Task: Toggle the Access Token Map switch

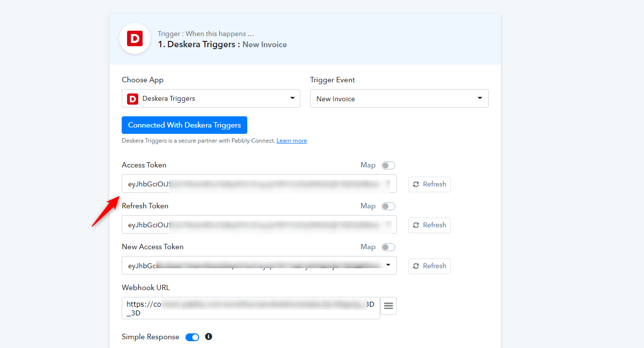Action: coord(388,165)
